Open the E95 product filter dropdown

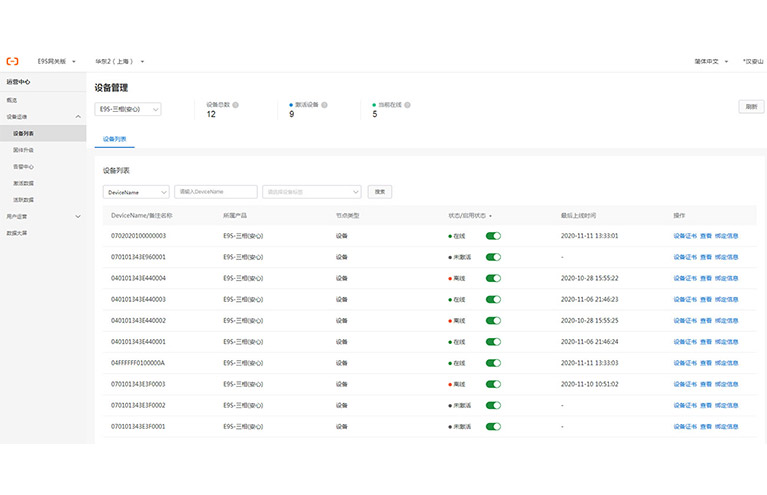tap(128, 109)
